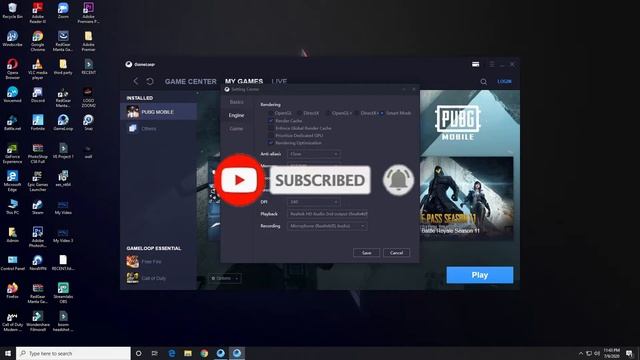Click LOGIN link in GameLoop
The width and height of the screenshot is (640, 360).
tap(504, 81)
